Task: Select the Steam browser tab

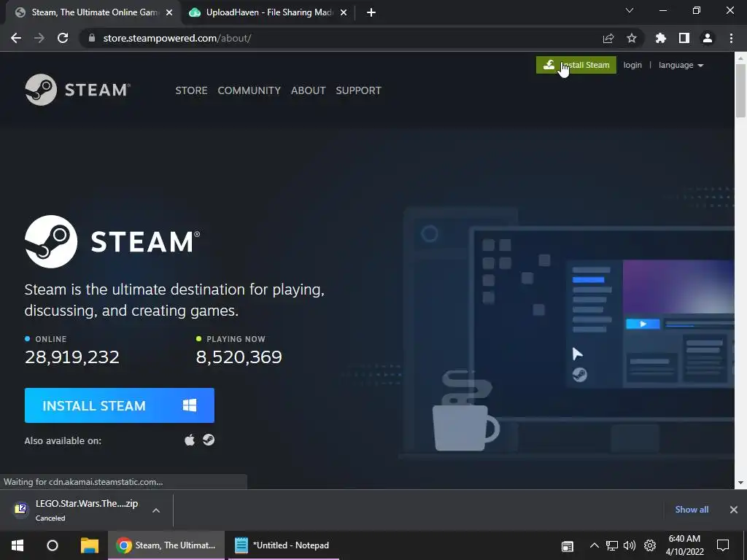Action: coord(94,12)
